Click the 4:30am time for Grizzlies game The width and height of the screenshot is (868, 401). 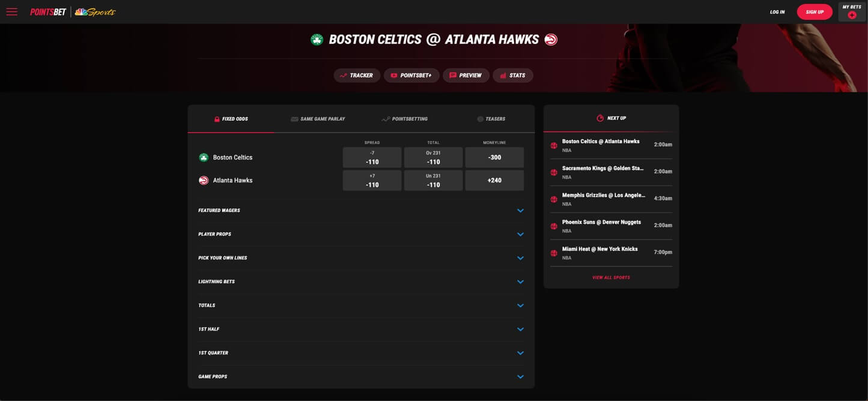663,198
